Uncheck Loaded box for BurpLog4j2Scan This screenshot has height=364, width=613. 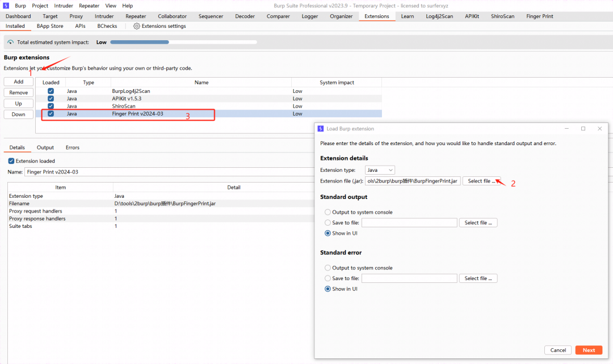pos(51,91)
